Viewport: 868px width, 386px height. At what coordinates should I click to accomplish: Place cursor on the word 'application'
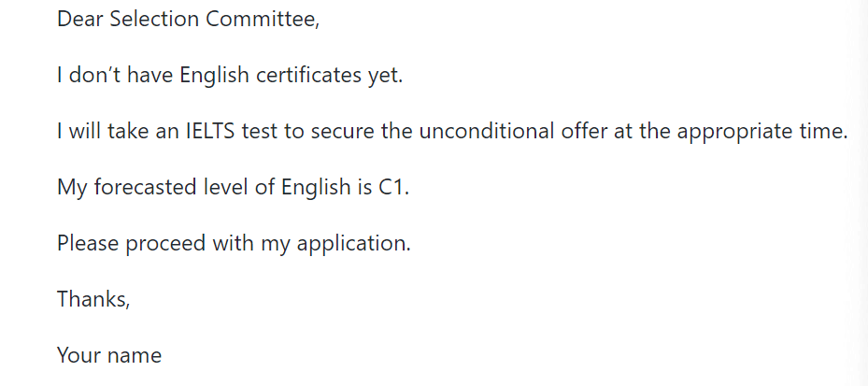coord(360,244)
